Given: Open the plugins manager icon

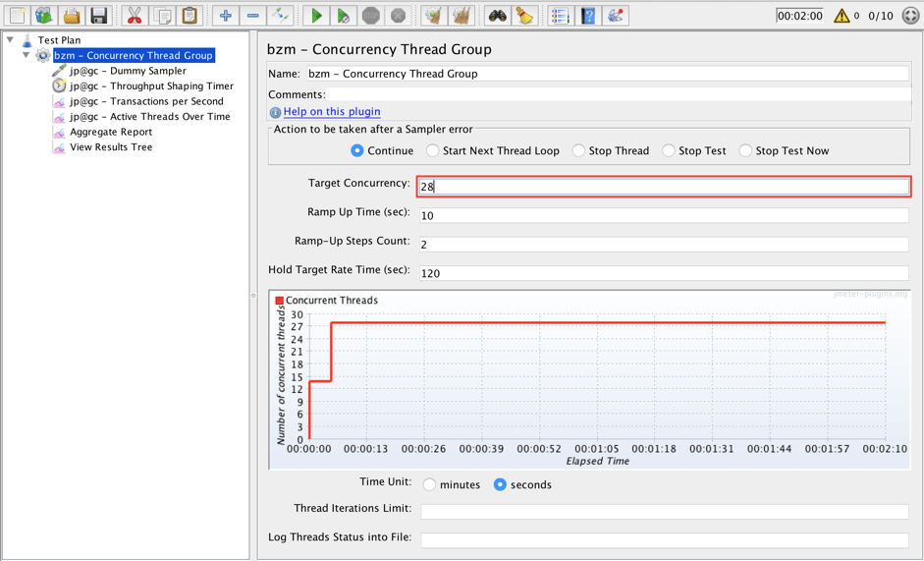Looking at the screenshot, I should 616,16.
